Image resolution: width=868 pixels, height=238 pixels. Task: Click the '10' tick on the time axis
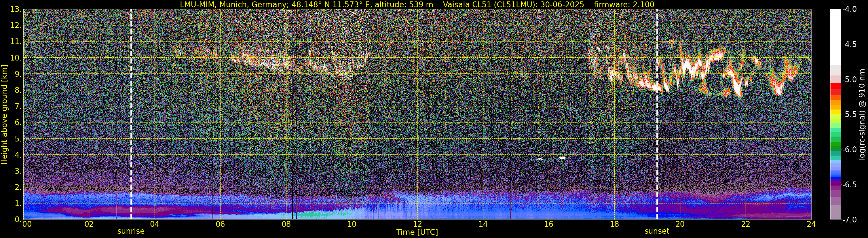(x=352, y=224)
